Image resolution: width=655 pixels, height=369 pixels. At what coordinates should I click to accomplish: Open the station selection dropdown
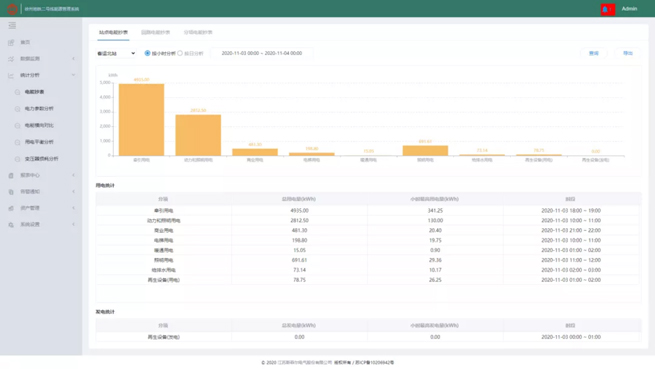116,53
